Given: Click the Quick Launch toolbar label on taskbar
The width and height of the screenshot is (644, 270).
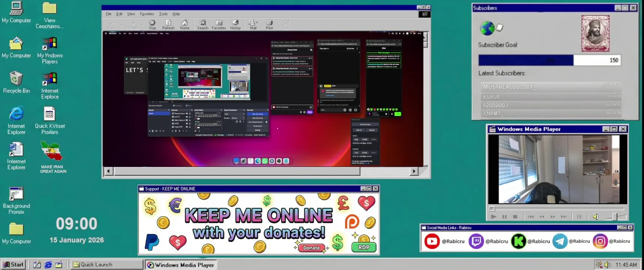Looking at the screenshot, I should coord(96,264).
